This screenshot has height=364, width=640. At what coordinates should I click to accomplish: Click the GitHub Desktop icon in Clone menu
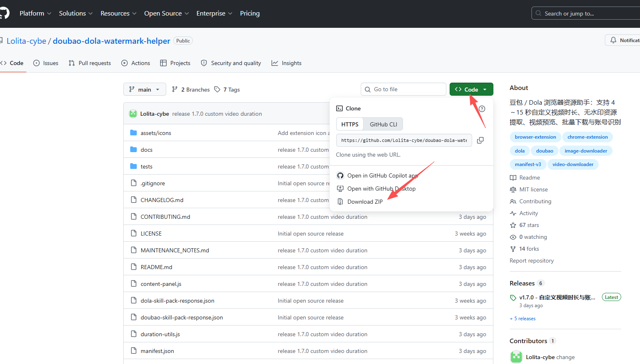[340, 189]
